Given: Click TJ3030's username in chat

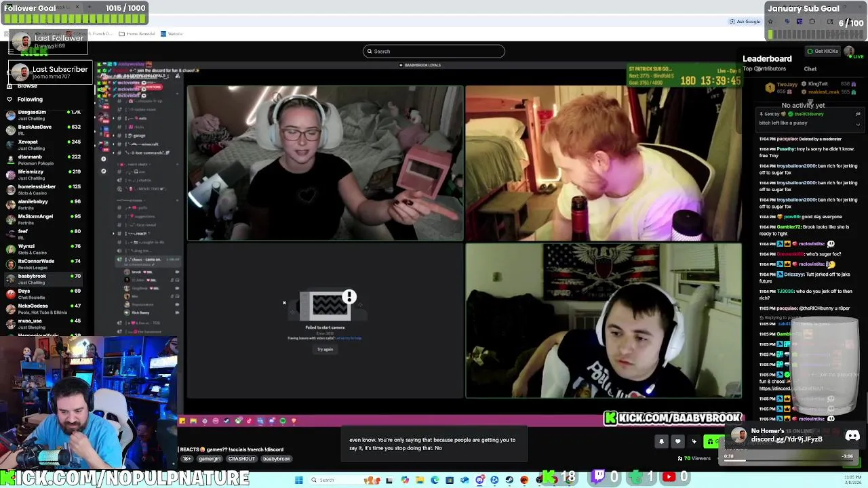Looking at the screenshot, I should 785,291.
